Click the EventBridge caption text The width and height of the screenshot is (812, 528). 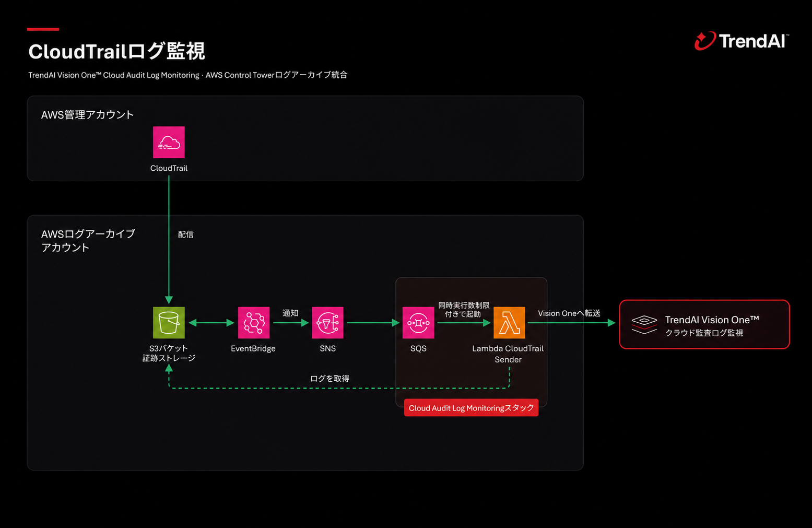point(253,348)
